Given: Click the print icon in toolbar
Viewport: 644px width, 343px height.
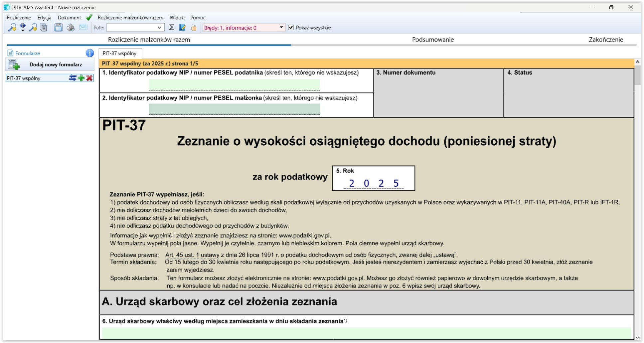Looking at the screenshot, I should point(71,28).
